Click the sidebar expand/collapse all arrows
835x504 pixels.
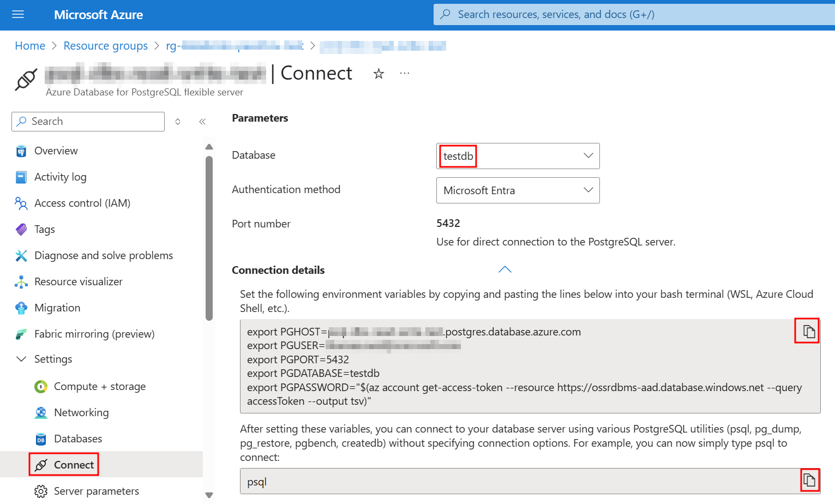178,122
